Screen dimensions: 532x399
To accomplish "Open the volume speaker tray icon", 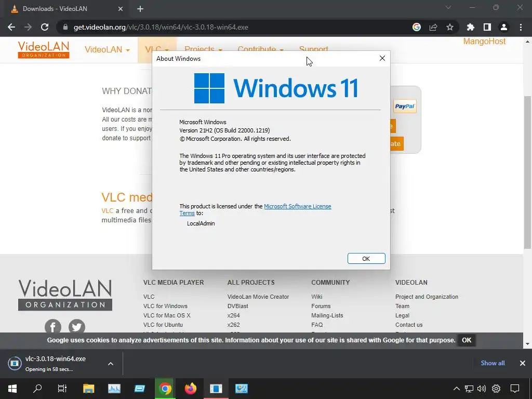I will tap(482, 389).
